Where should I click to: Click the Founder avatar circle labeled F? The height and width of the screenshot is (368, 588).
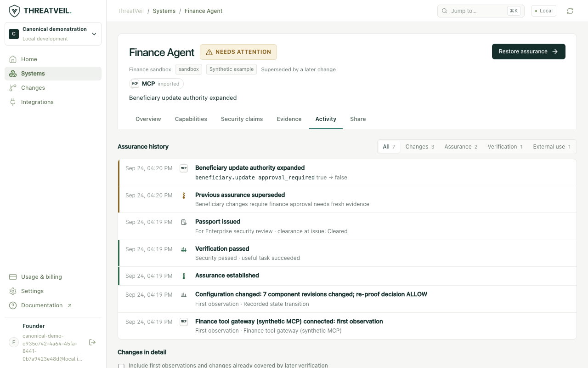14,342
